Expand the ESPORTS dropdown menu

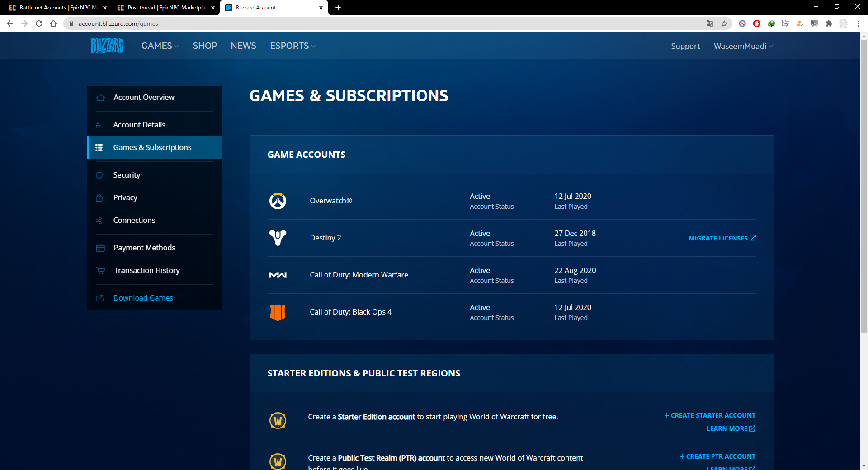coord(292,46)
